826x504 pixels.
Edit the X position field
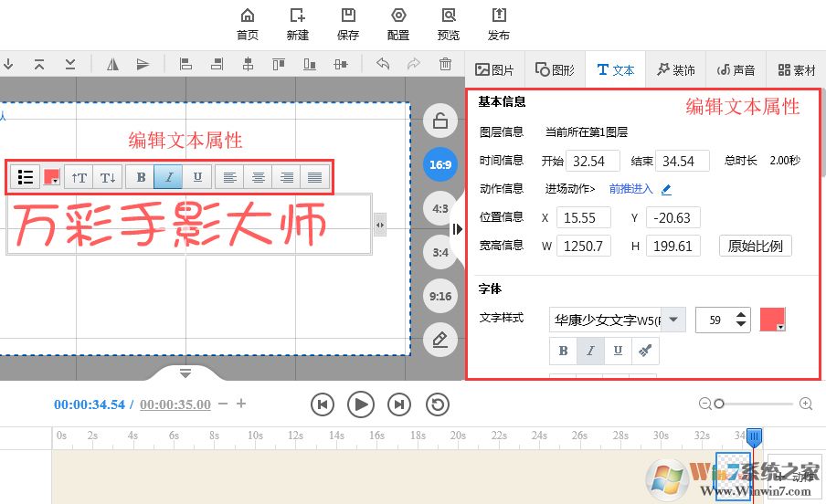click(x=583, y=217)
